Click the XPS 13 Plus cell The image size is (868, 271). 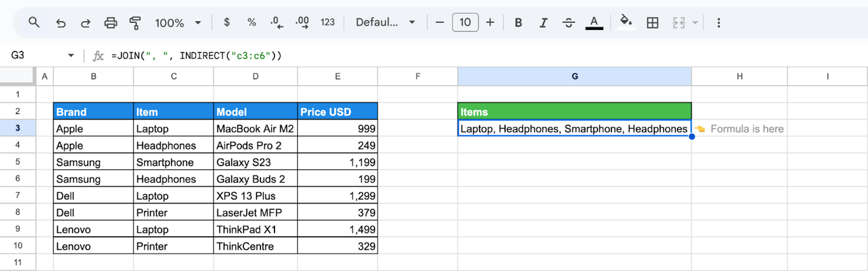[x=255, y=196]
